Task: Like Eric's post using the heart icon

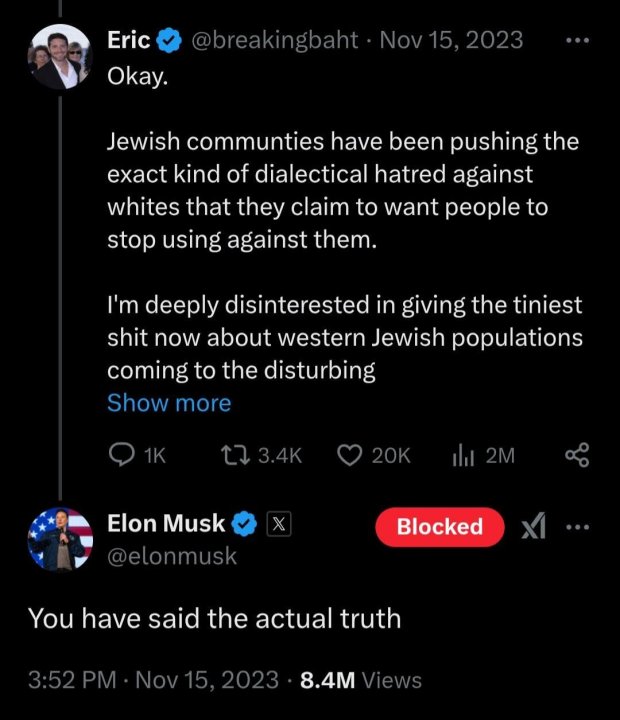Action: [348, 456]
